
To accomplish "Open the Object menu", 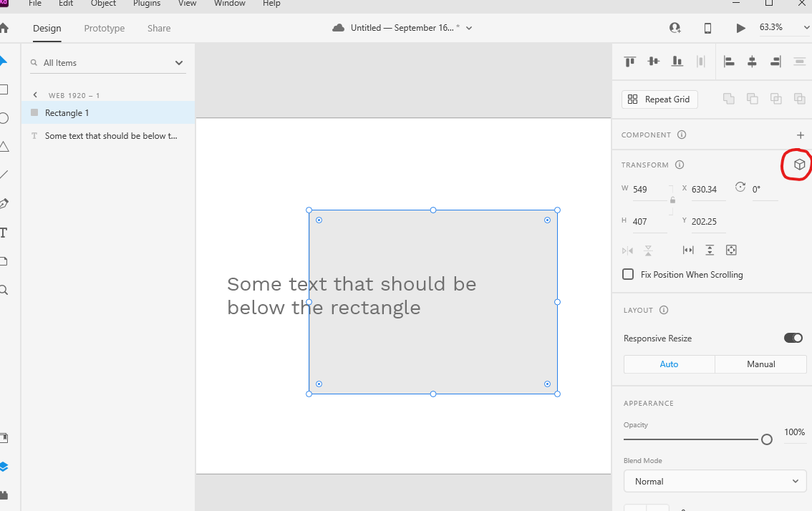I will [102, 4].
